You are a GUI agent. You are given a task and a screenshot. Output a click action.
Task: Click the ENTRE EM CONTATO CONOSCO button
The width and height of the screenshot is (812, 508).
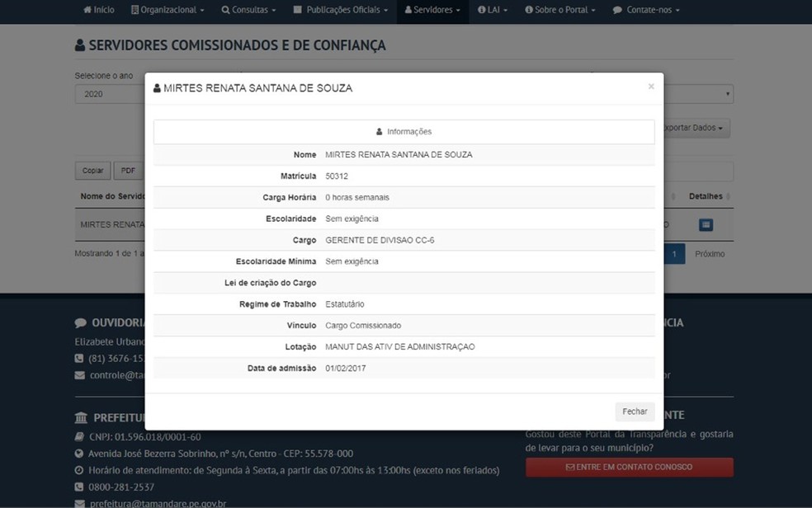(629, 466)
